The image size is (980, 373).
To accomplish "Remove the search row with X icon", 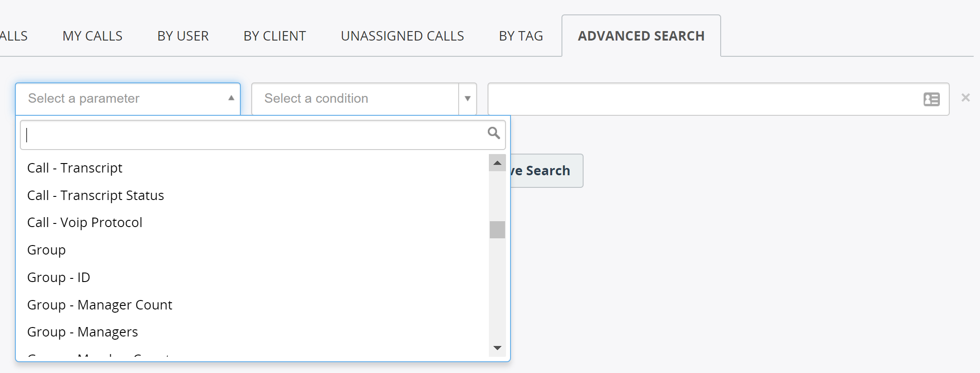I will [965, 97].
